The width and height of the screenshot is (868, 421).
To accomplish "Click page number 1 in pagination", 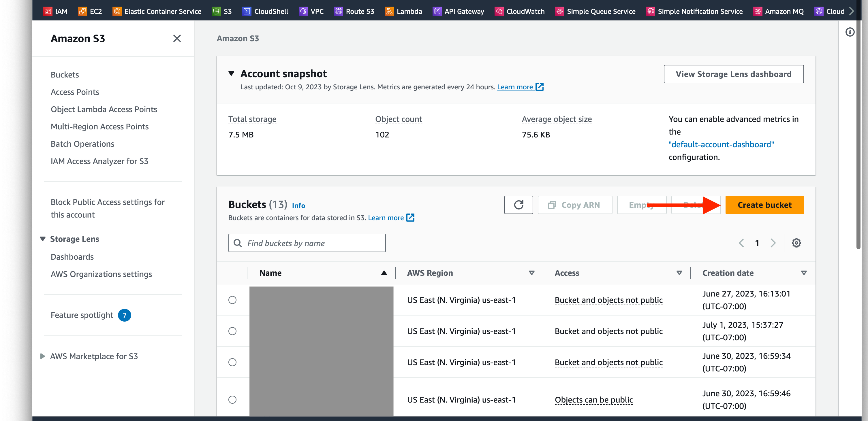I will (757, 243).
